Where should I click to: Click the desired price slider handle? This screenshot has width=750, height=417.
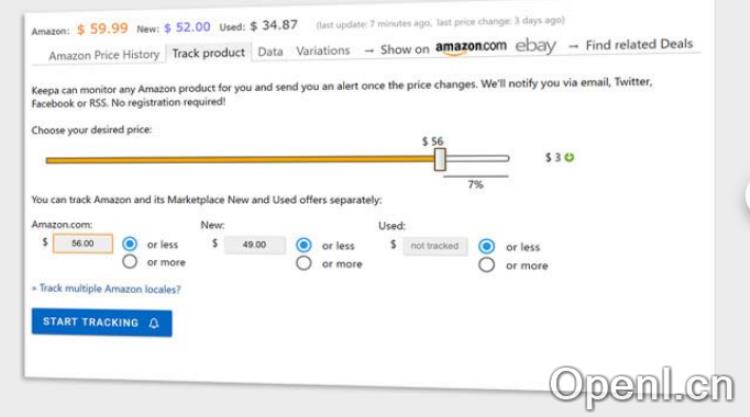[x=440, y=160]
